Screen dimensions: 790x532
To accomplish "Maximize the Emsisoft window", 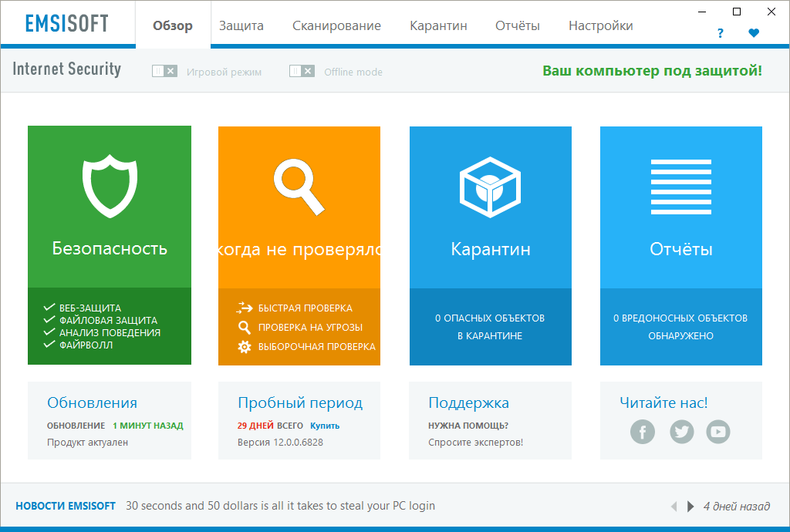I will (x=737, y=12).
